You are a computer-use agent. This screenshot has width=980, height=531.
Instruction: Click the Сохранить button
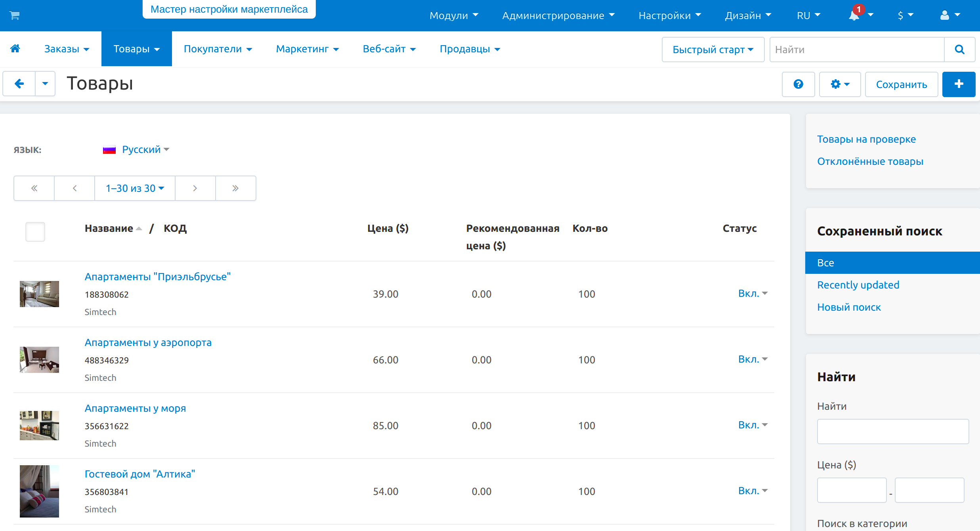(x=901, y=84)
